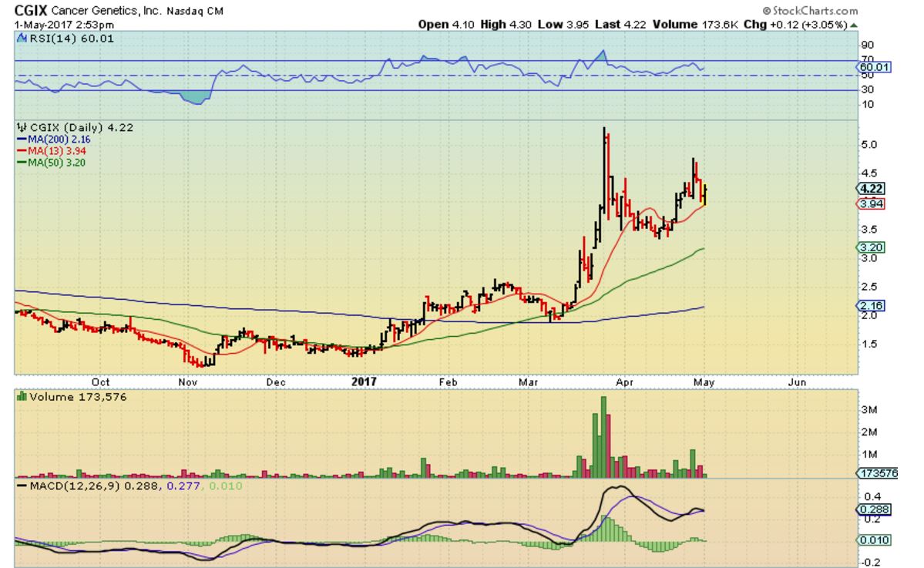Open the StockCharts.com attribution link
924x568 pixels.
811,11
